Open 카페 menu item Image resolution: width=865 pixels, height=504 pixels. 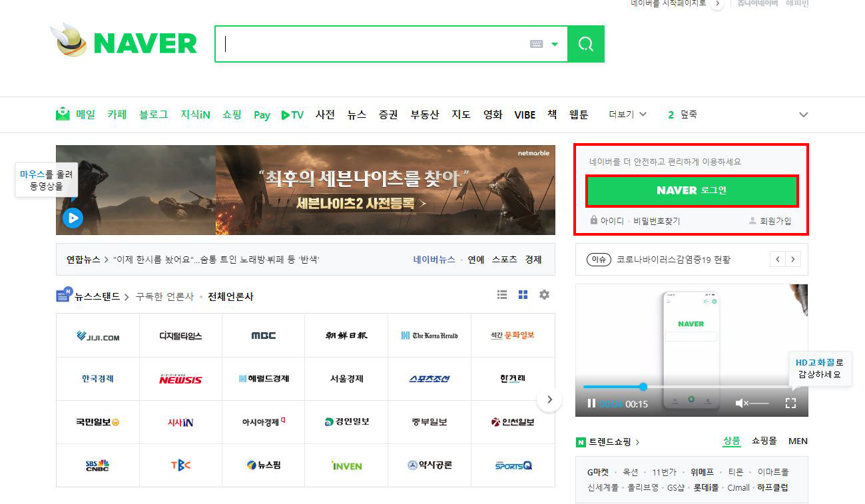coord(117,115)
